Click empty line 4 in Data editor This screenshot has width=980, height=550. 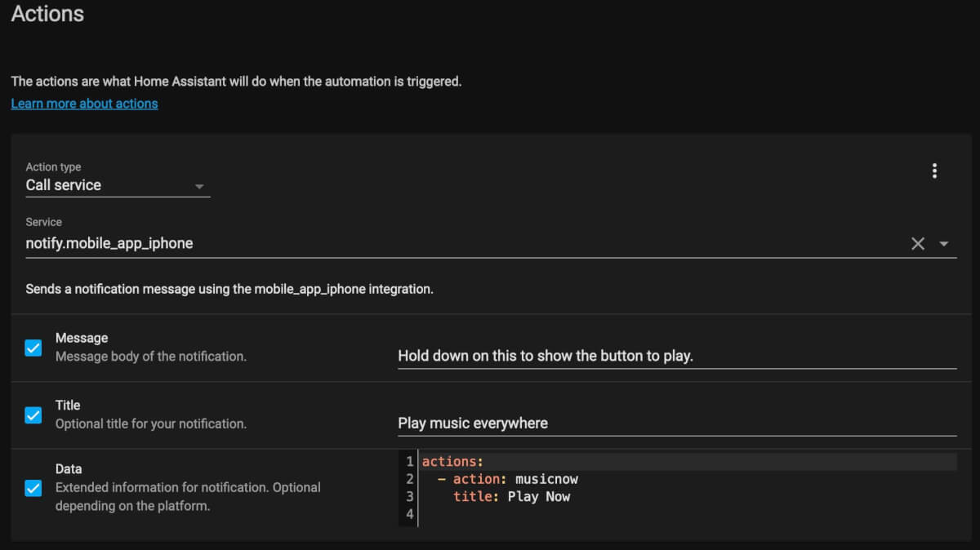[572, 514]
